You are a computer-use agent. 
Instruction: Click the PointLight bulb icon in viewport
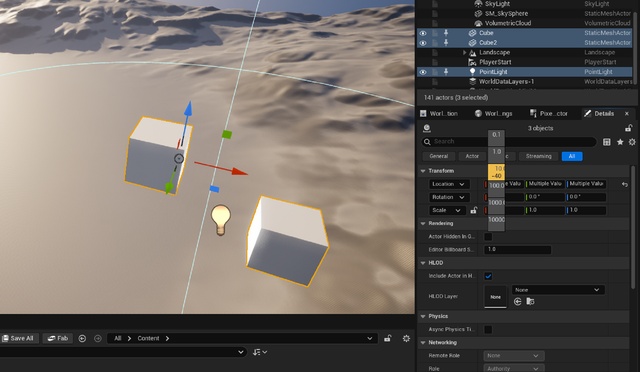pos(221,220)
